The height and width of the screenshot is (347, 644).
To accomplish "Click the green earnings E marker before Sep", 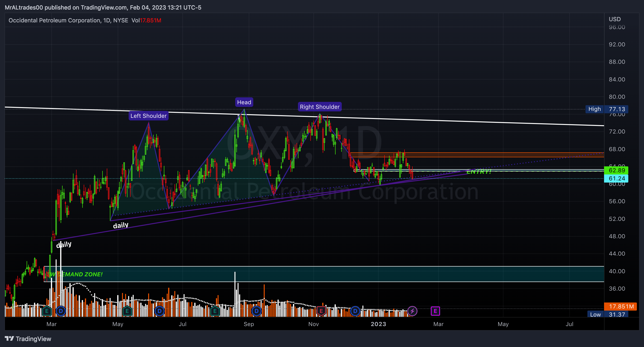I will tap(215, 311).
